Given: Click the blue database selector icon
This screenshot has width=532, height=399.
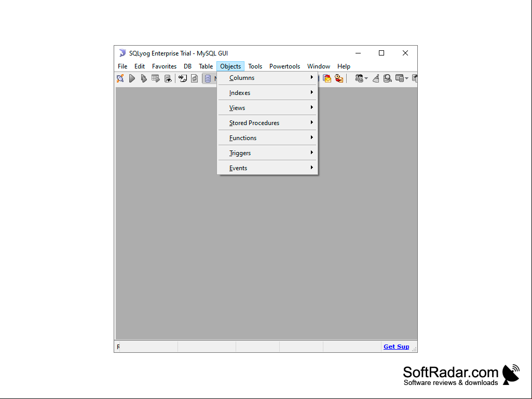Looking at the screenshot, I should (x=208, y=78).
